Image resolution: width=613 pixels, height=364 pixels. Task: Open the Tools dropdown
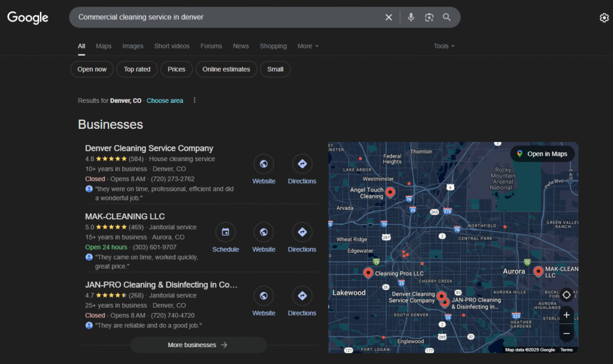point(444,46)
